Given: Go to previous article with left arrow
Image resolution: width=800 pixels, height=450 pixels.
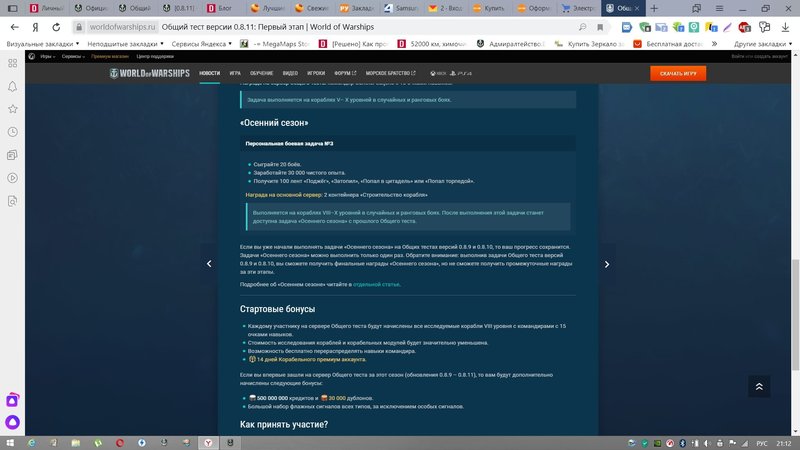Looking at the screenshot, I should (x=209, y=264).
